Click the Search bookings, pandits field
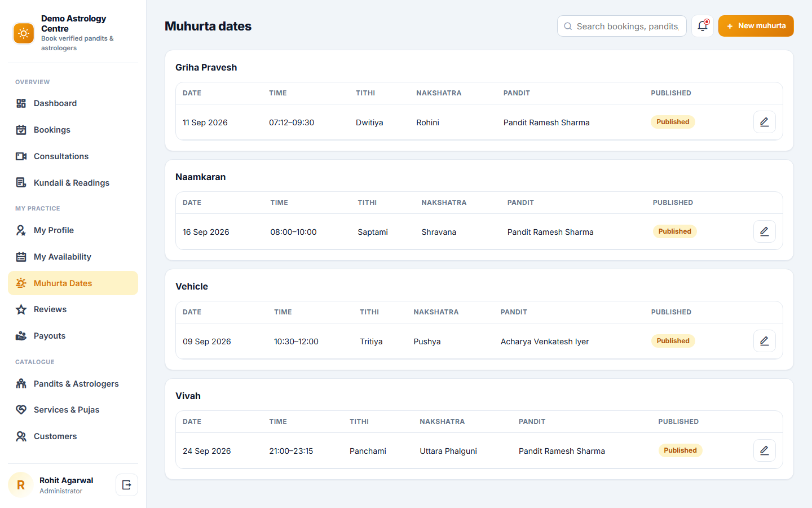Image resolution: width=812 pixels, height=508 pixels. pyautogui.click(x=622, y=26)
